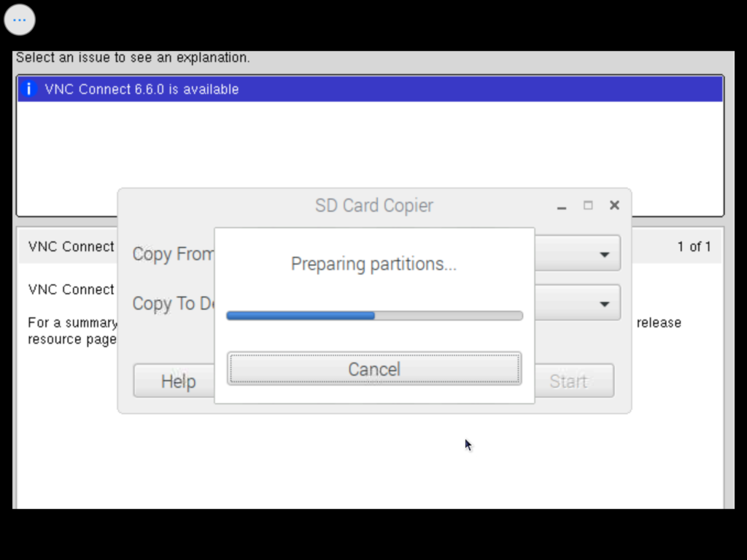Click the VNC Connect details panel heading
747x560 pixels.
pos(71,246)
